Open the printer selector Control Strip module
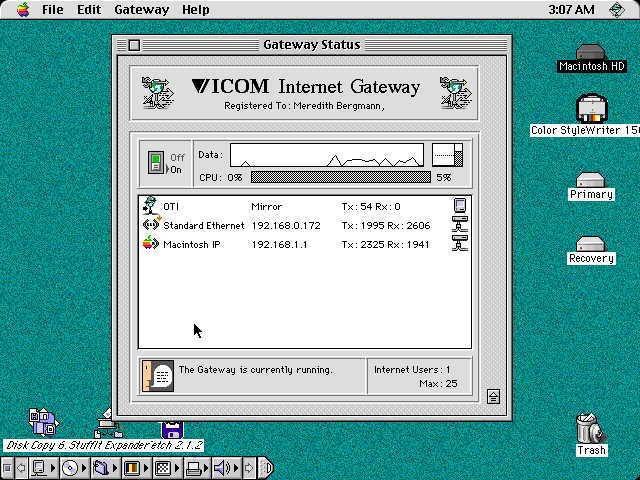 (x=197, y=468)
